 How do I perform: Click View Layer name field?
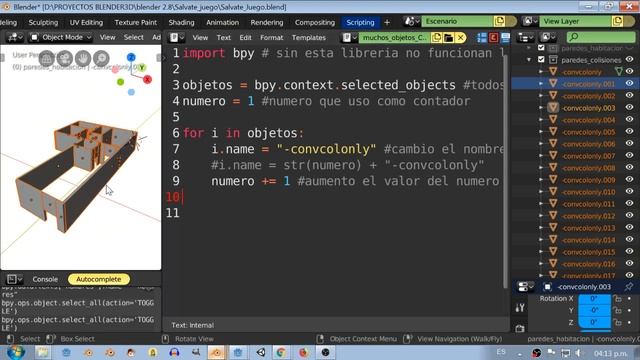pyautogui.click(x=576, y=21)
